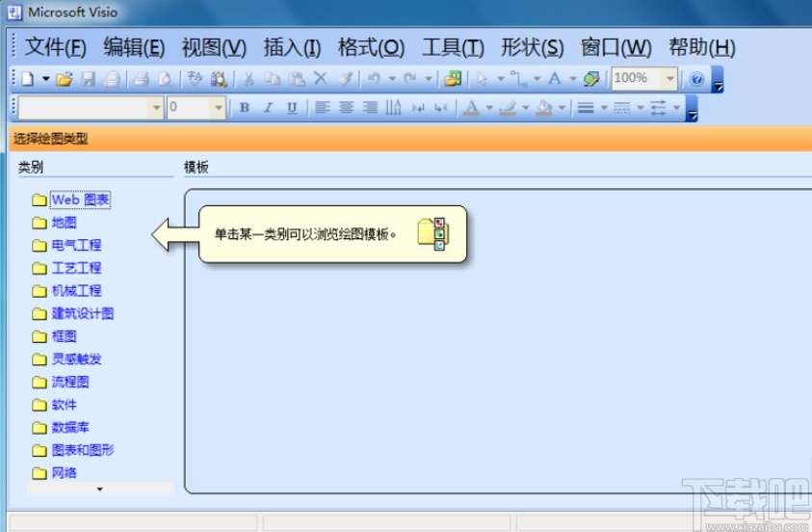Click the Line Pattern dashed icon
The image size is (812, 532).
tap(621, 108)
